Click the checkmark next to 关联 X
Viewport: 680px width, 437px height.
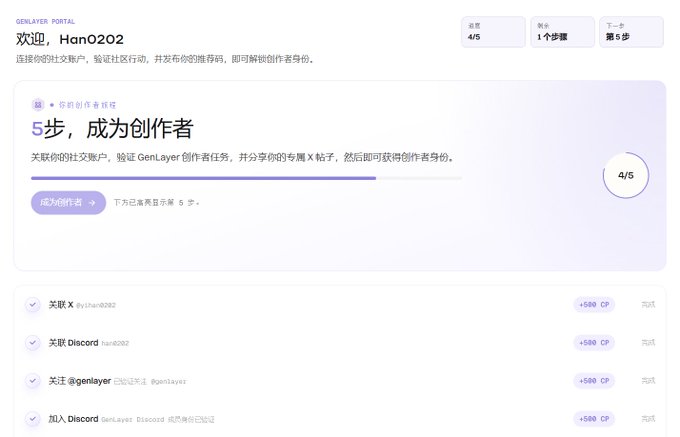click(33, 304)
